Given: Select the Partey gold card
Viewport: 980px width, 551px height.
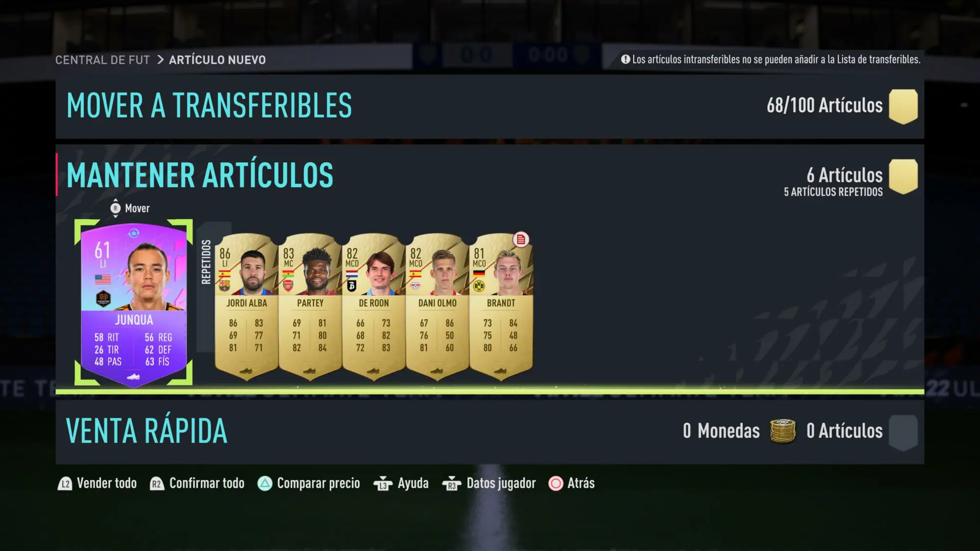Looking at the screenshot, I should pos(310,307).
